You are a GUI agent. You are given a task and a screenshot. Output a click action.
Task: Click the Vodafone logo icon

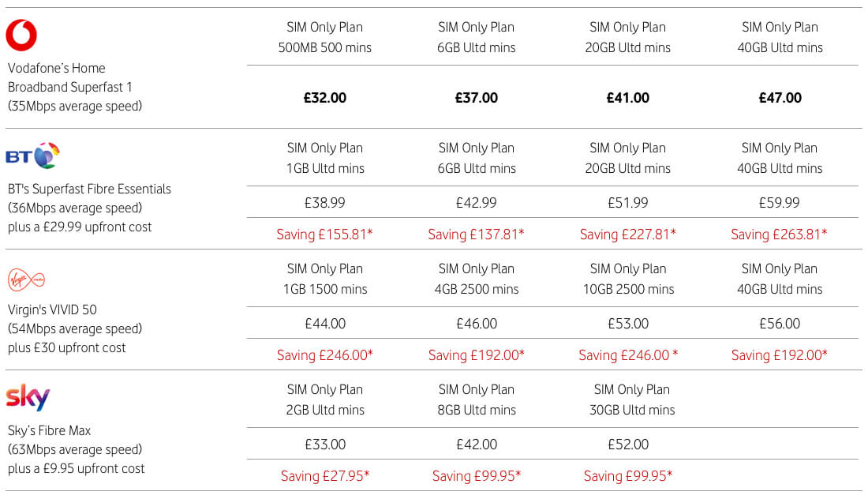tap(21, 35)
